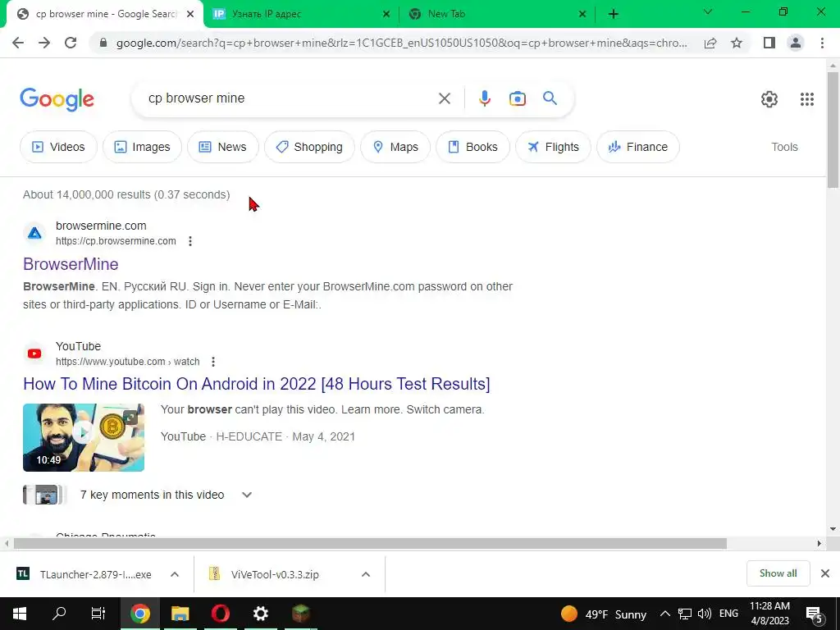Open more options for browsermine.com result

point(190,241)
